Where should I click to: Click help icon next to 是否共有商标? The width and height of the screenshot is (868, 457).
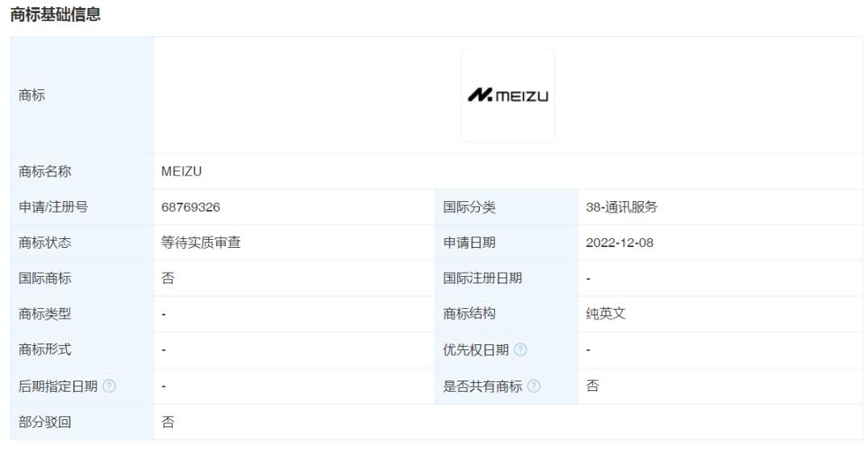tap(534, 386)
